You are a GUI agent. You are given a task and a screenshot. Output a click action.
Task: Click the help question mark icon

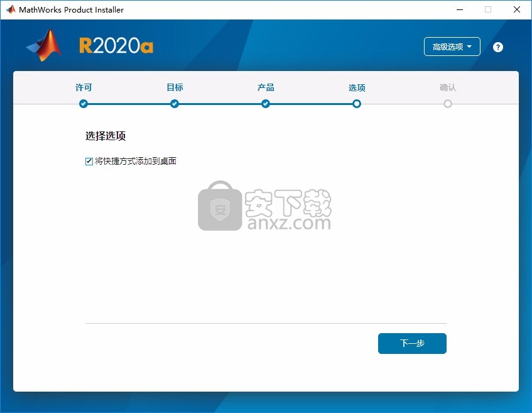497,47
